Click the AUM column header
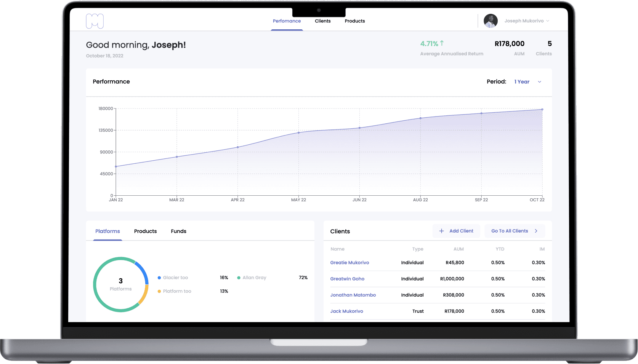This screenshot has width=638, height=364. (x=458, y=249)
